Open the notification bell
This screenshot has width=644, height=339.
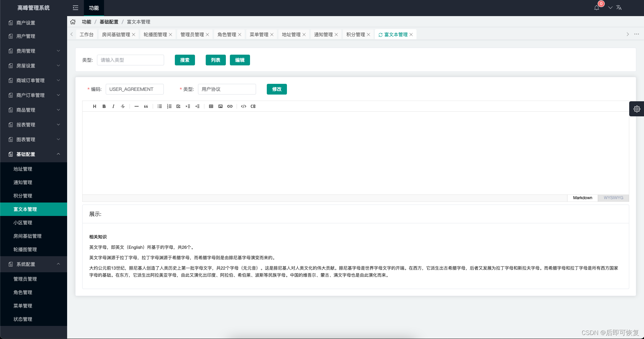pos(597,8)
